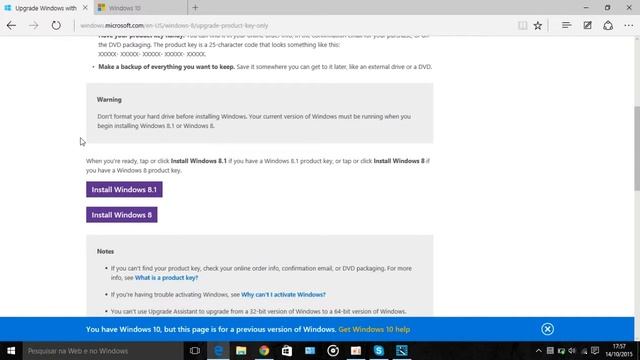This screenshot has width=640, height=360.
Task: Open the Windows Start menu
Action: pos(11,351)
